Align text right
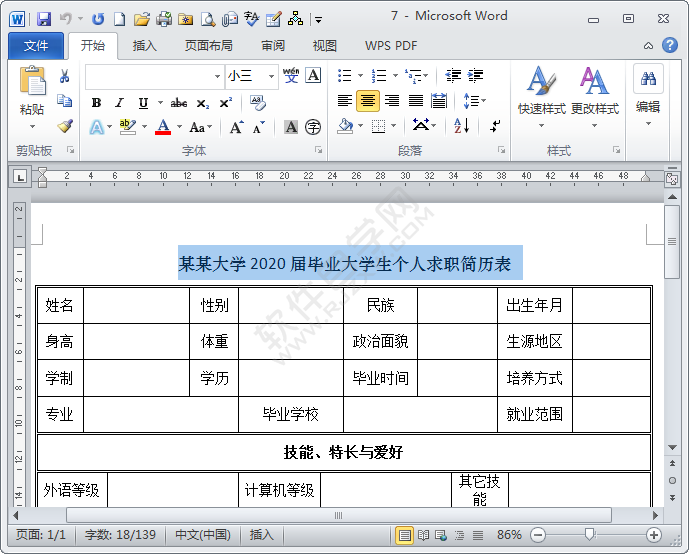689x554 pixels. click(x=392, y=101)
